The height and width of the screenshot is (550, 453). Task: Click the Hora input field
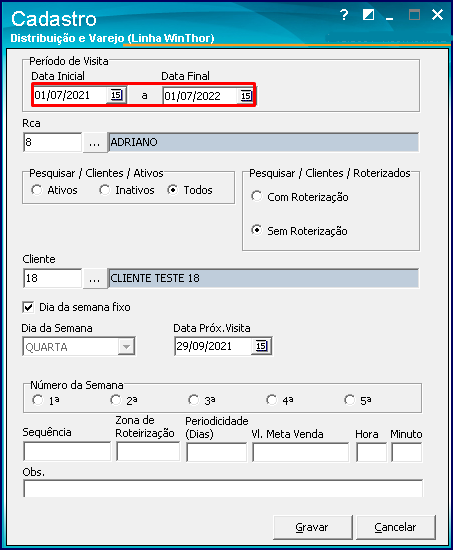(371, 452)
